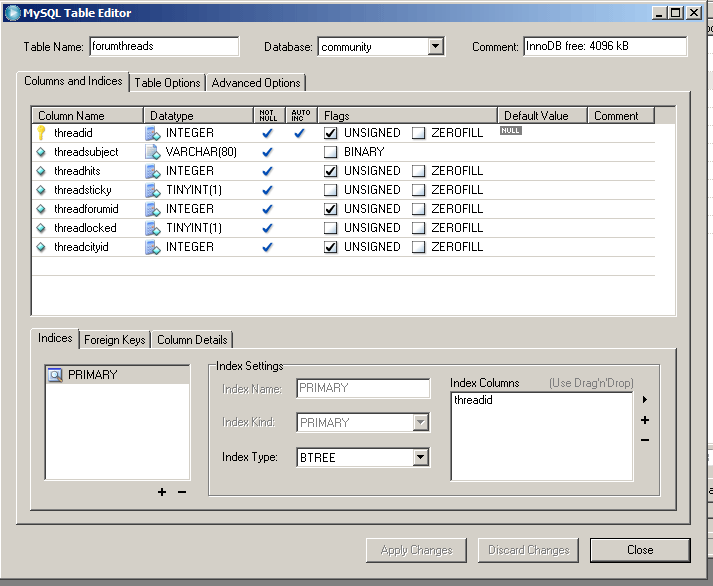The width and height of the screenshot is (713, 586).
Task: Click the Apply Changes button
Action: coord(417,550)
